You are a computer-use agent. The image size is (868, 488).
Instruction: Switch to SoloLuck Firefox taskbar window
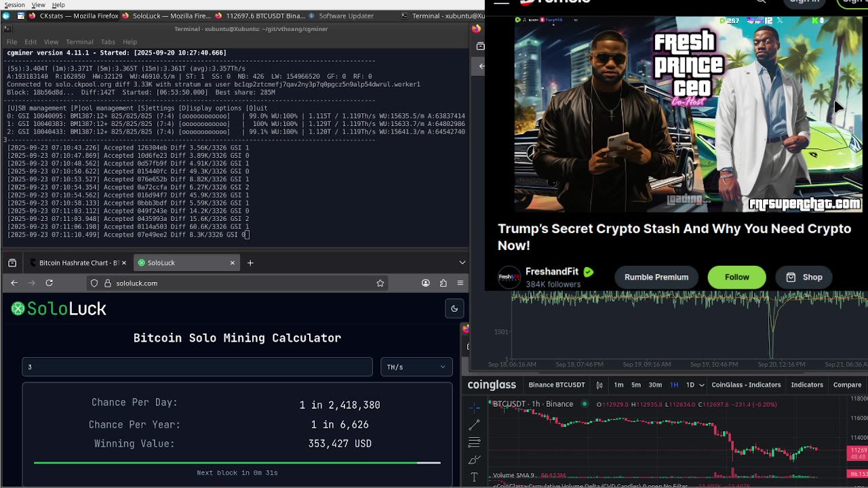tap(166, 16)
